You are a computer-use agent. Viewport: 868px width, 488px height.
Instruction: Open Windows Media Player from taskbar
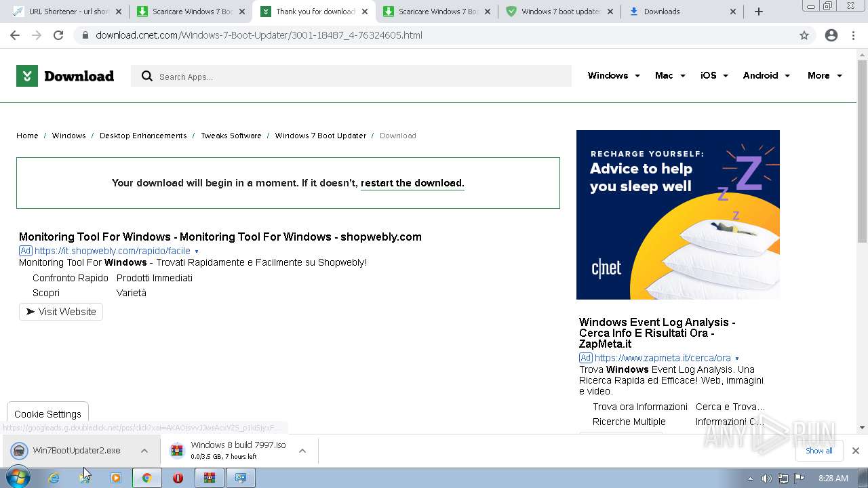click(116, 478)
